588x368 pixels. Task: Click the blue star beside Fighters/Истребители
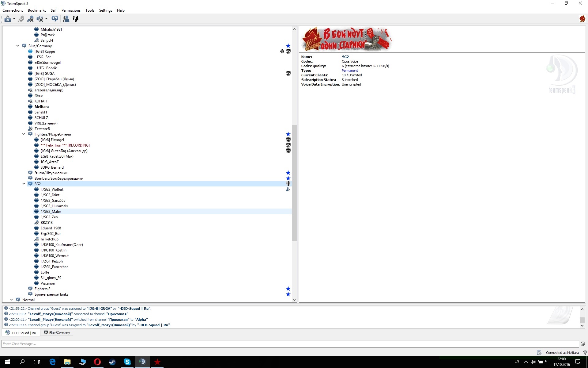288,134
